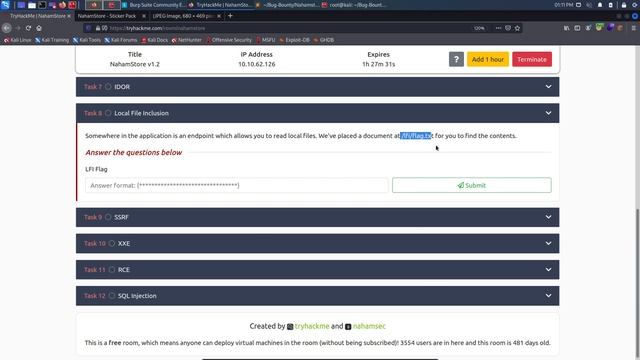Switch to Burp Suite Community taskbar window
Image resolution: width=640 pixels, height=360 pixels.
coord(154,5)
